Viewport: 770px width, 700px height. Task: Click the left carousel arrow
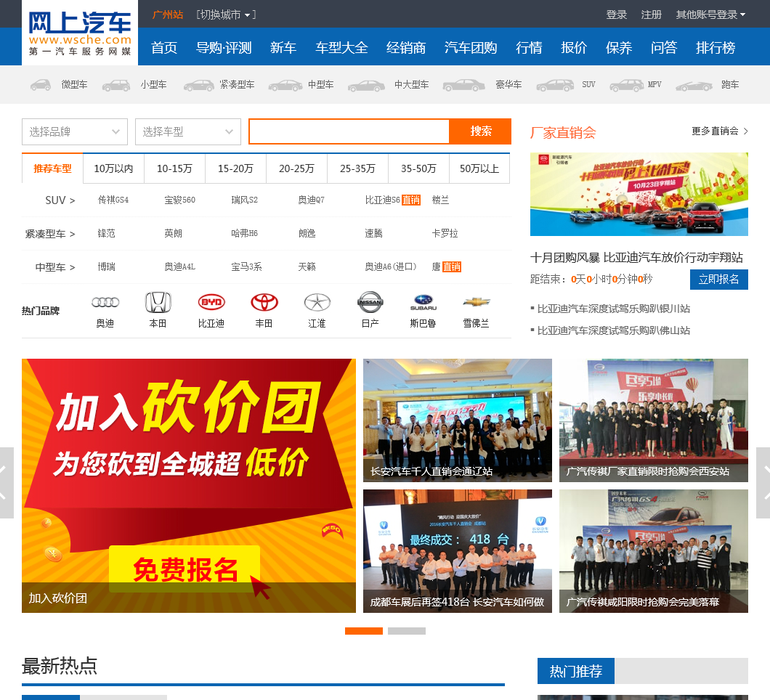[x=7, y=483]
